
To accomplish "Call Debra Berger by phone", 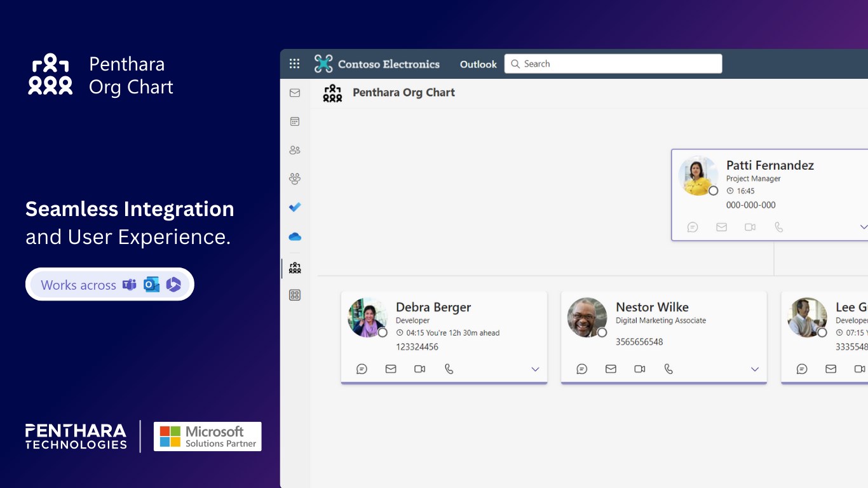I will point(449,369).
